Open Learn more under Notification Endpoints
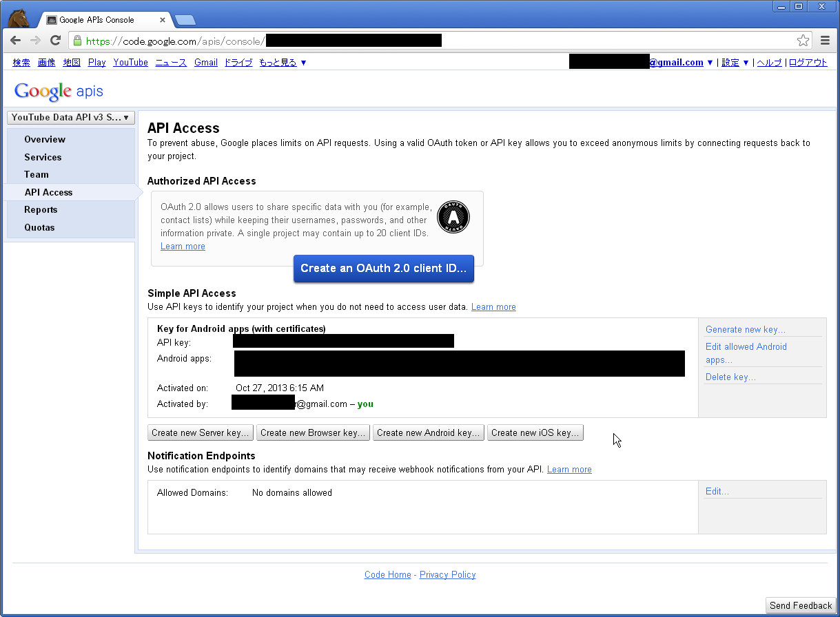Image resolution: width=840 pixels, height=617 pixels. 569,469
